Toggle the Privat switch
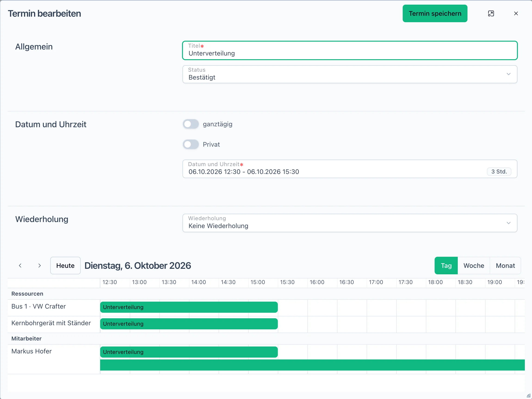This screenshot has width=532, height=399. (x=191, y=144)
